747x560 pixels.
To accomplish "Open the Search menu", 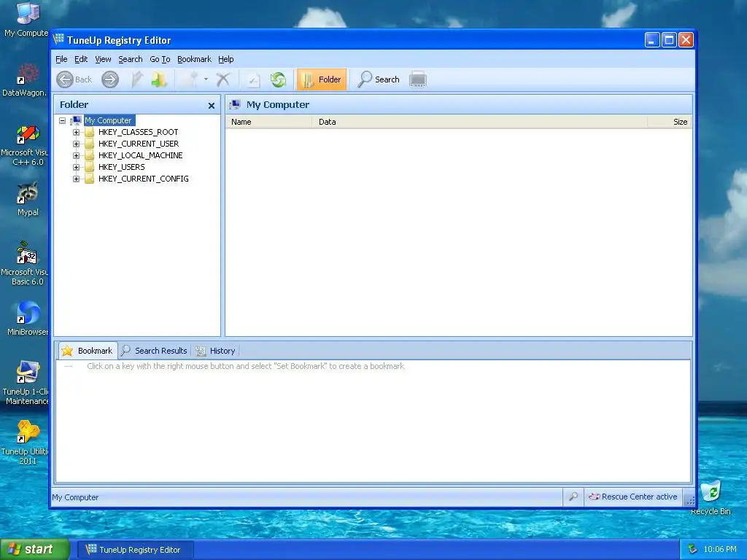I will pos(131,59).
